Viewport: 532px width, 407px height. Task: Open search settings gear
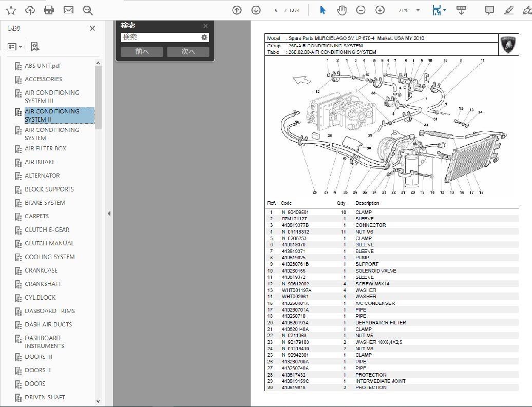pyautogui.click(x=204, y=37)
